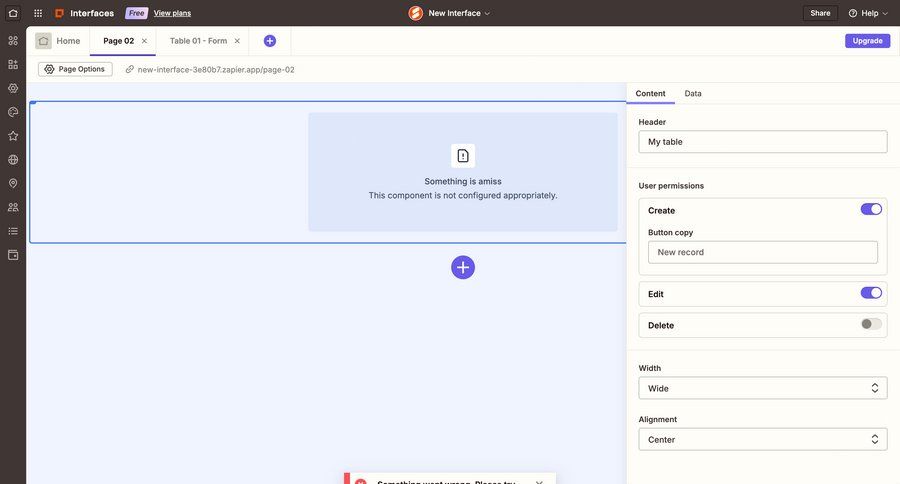
Task: Toggle the Create permission switch
Action: point(871,209)
